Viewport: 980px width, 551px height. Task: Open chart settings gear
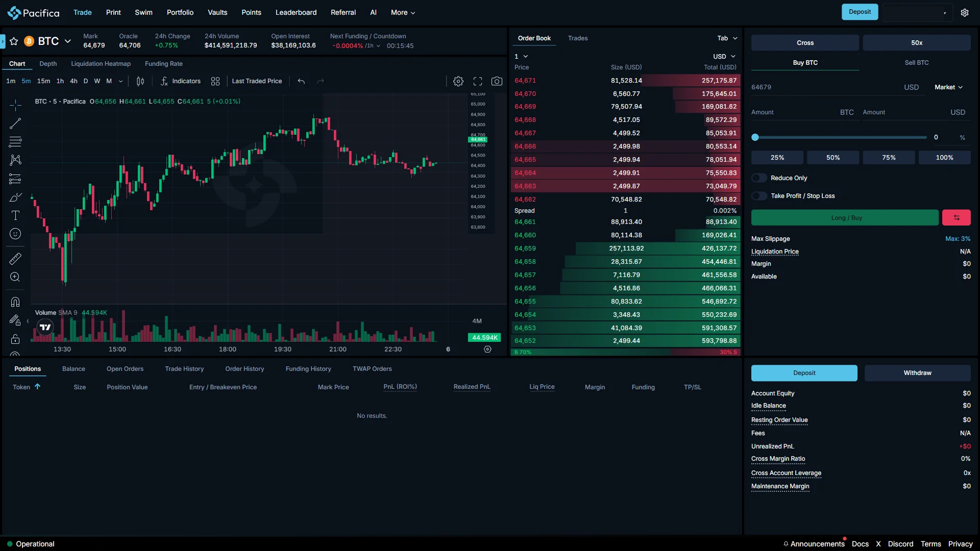point(458,81)
